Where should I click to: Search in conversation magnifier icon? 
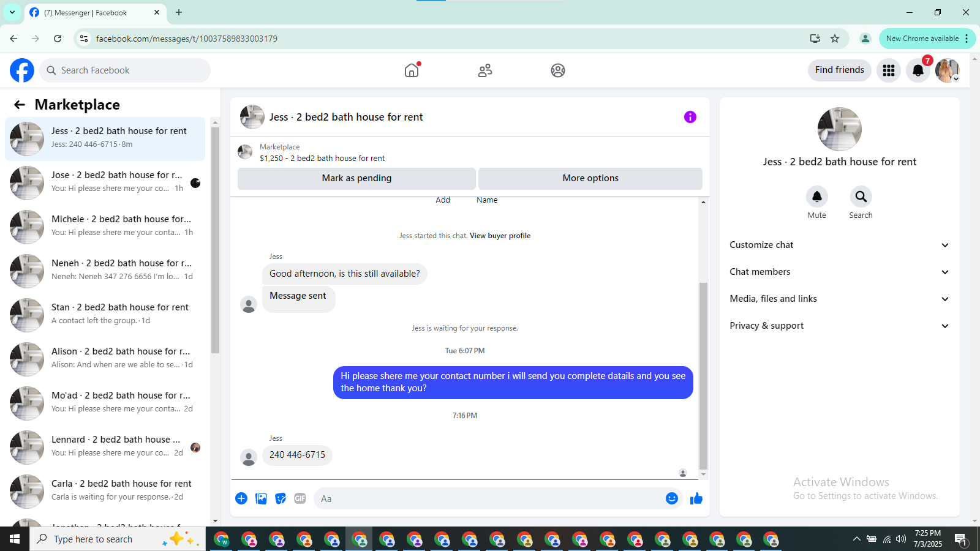tap(861, 197)
